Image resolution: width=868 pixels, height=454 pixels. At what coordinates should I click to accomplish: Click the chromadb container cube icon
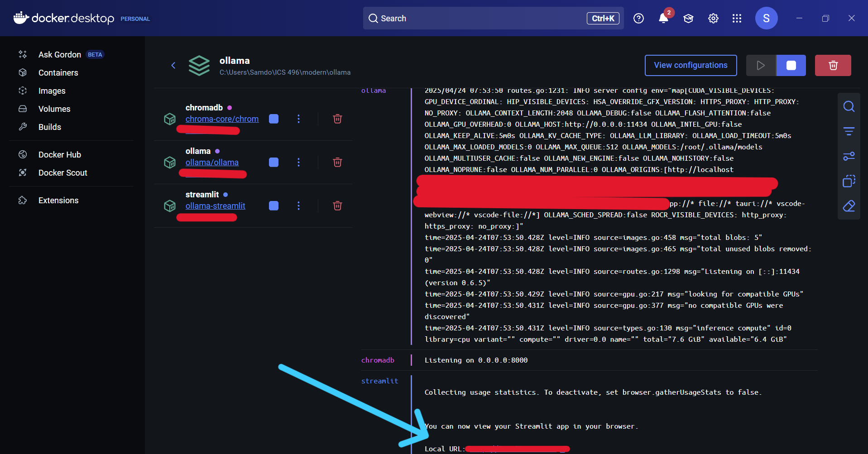click(x=170, y=119)
